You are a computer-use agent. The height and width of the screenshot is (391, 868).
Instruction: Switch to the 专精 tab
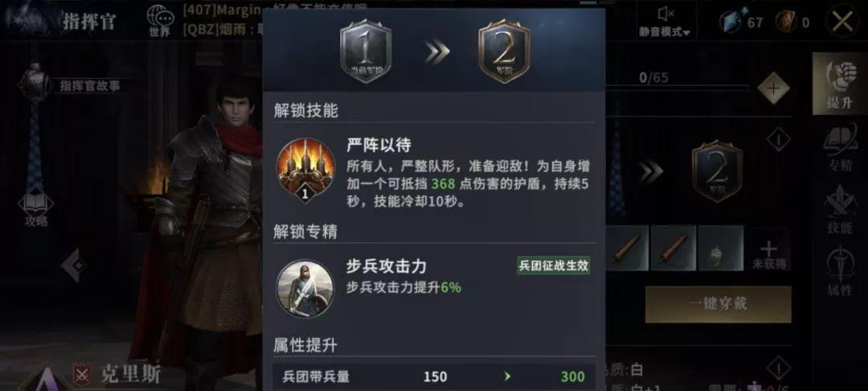click(839, 147)
